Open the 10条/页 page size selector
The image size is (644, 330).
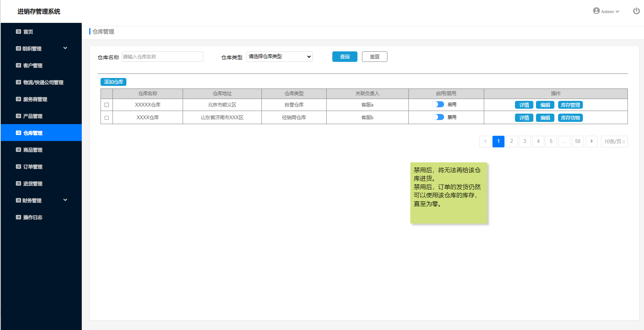pos(614,141)
